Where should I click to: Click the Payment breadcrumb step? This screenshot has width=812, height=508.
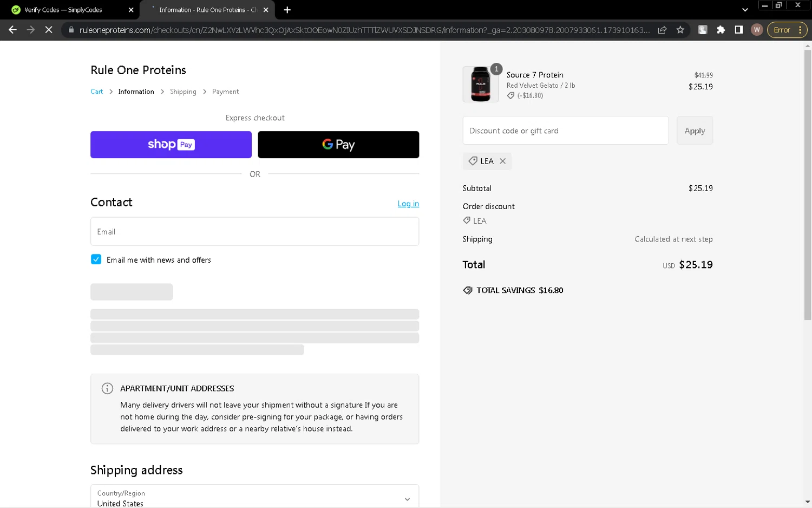[225, 92]
